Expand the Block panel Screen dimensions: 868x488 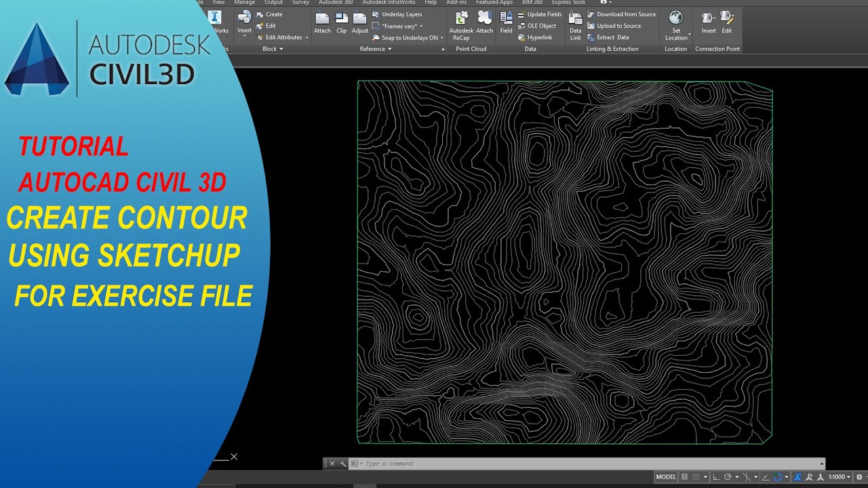coord(273,49)
